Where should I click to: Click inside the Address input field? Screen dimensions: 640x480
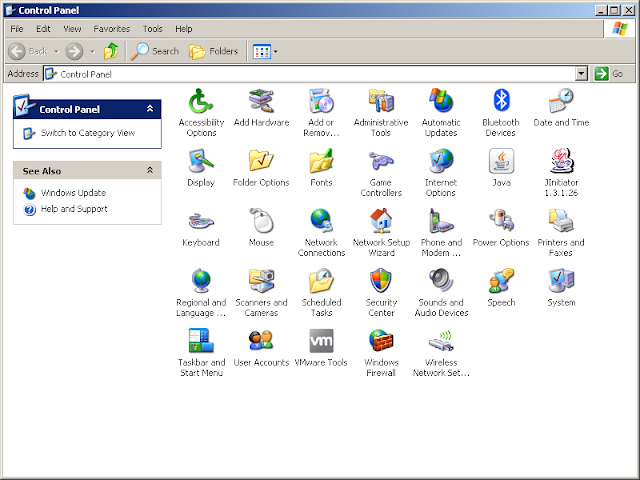pos(310,74)
